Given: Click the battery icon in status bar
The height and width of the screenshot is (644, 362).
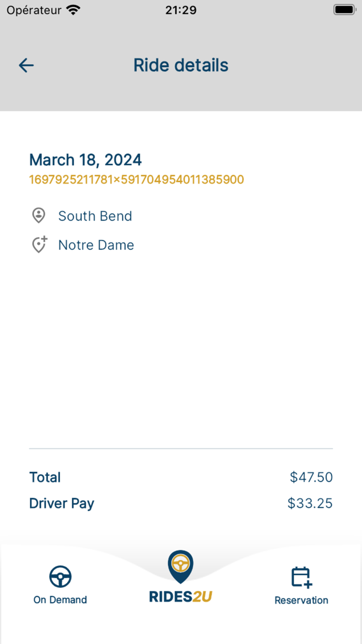Looking at the screenshot, I should pos(344,10).
